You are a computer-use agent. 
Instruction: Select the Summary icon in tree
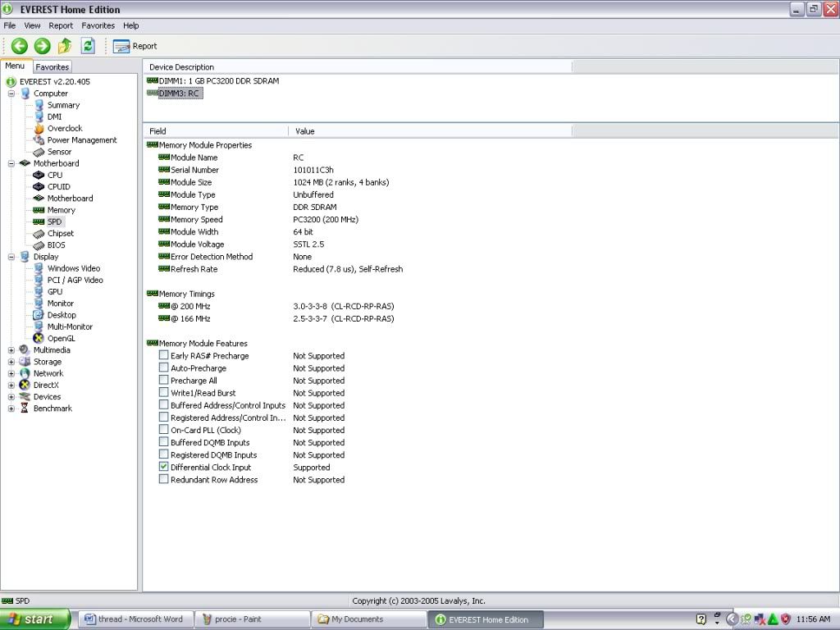(39, 105)
